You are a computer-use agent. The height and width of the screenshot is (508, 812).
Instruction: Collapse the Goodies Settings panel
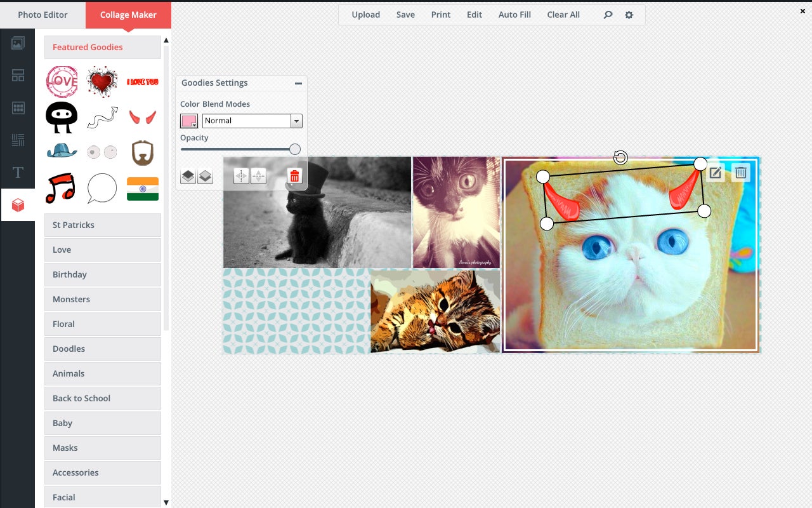(x=297, y=83)
